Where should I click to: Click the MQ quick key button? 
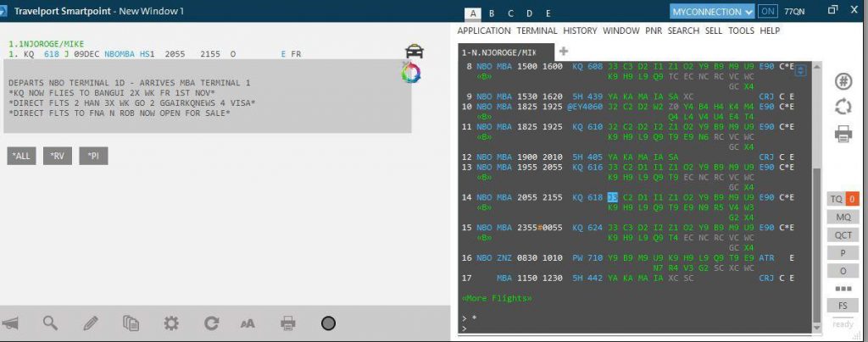pyautogui.click(x=843, y=217)
